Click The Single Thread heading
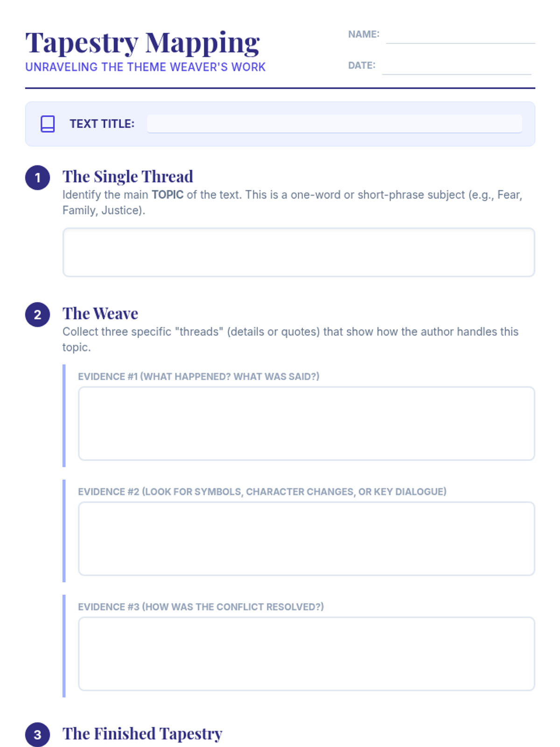This screenshot has width=560, height=747. (x=127, y=176)
